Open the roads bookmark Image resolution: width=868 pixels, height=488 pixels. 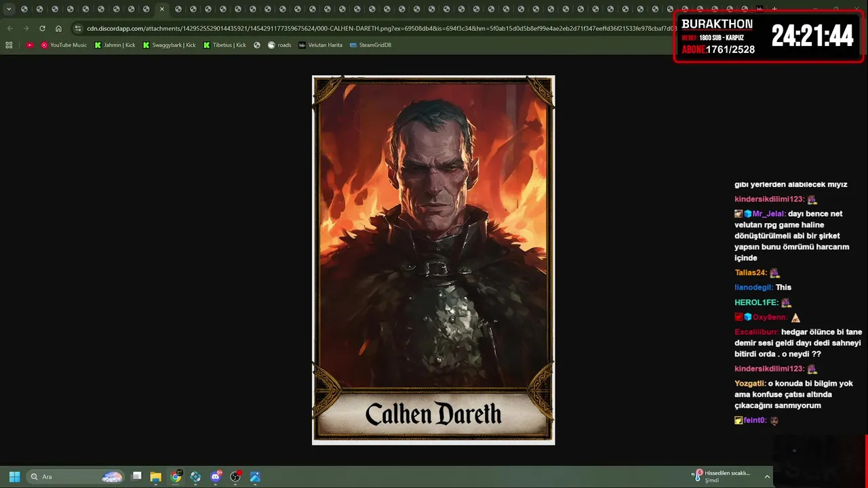279,45
